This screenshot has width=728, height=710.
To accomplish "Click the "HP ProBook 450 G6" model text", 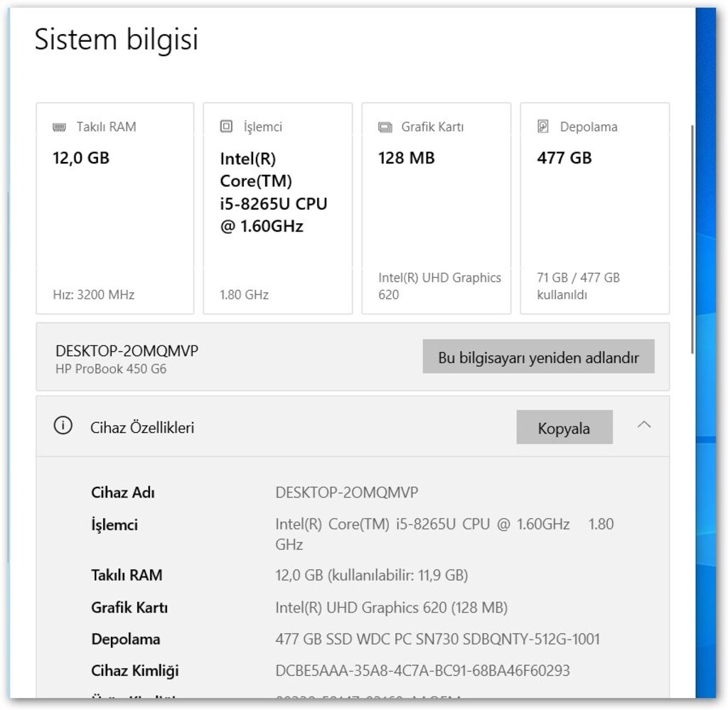I will pos(111,369).
